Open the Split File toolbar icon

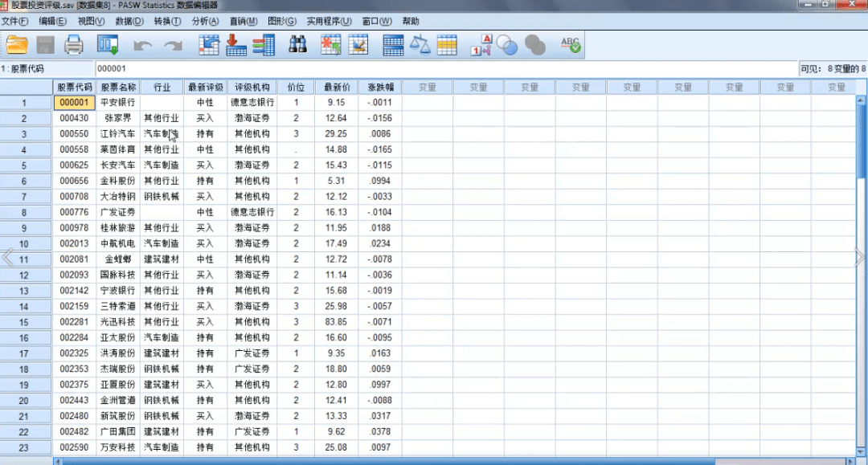coord(393,45)
